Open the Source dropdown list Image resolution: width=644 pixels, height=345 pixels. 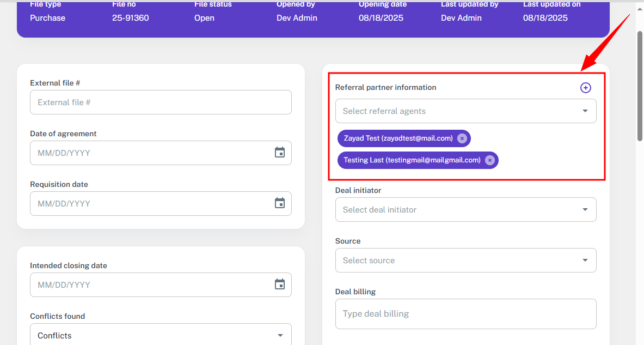(x=585, y=261)
